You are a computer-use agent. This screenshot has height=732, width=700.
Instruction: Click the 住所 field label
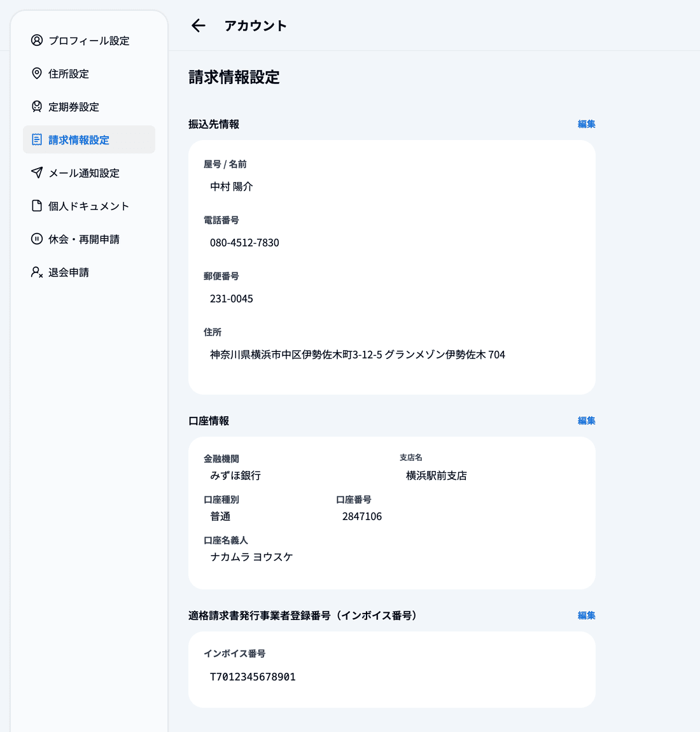[213, 332]
